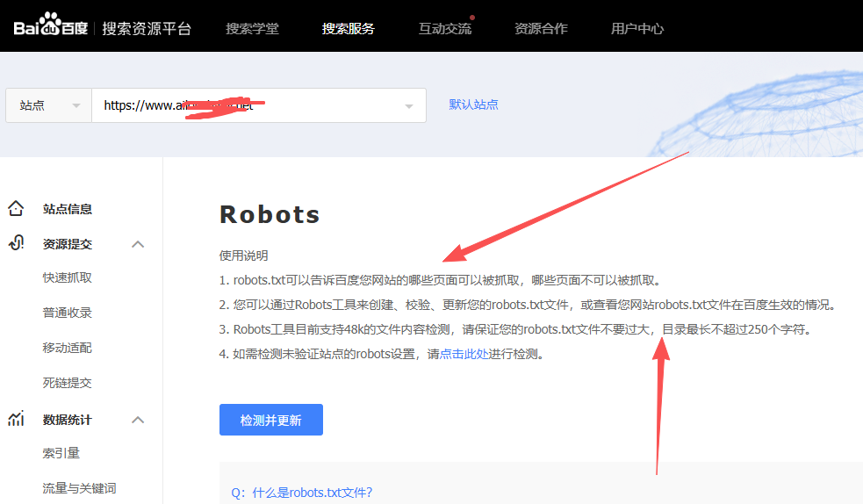
Task: Click instruction line about 哪些页面可以被抓取
Action: click(441, 280)
